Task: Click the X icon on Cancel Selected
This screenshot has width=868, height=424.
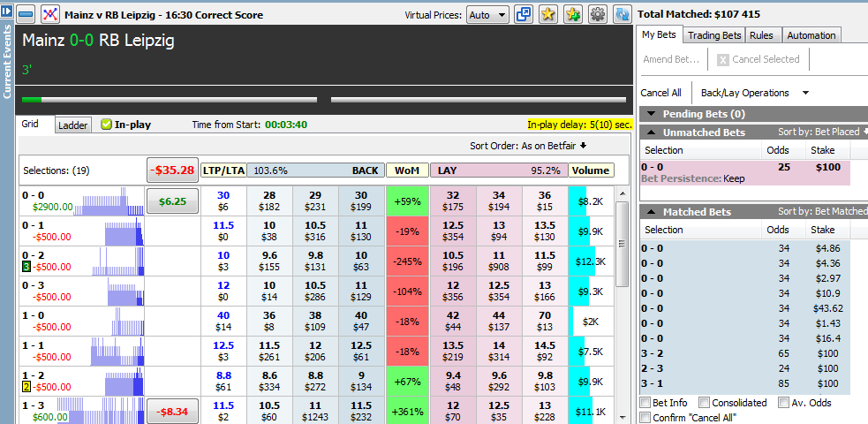Action: tap(722, 60)
